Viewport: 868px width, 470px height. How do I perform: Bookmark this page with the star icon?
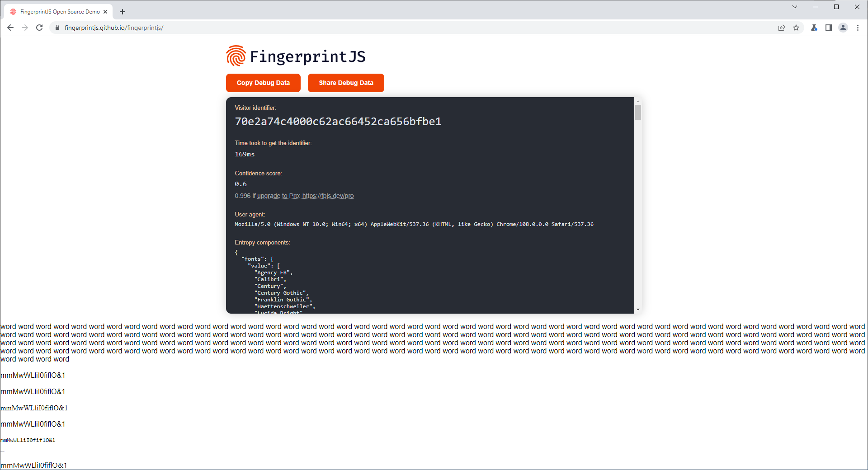tap(796, 28)
